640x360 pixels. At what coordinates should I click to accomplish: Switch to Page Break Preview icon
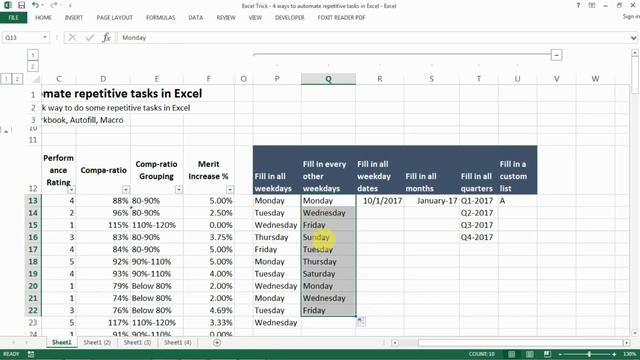[x=547, y=354]
